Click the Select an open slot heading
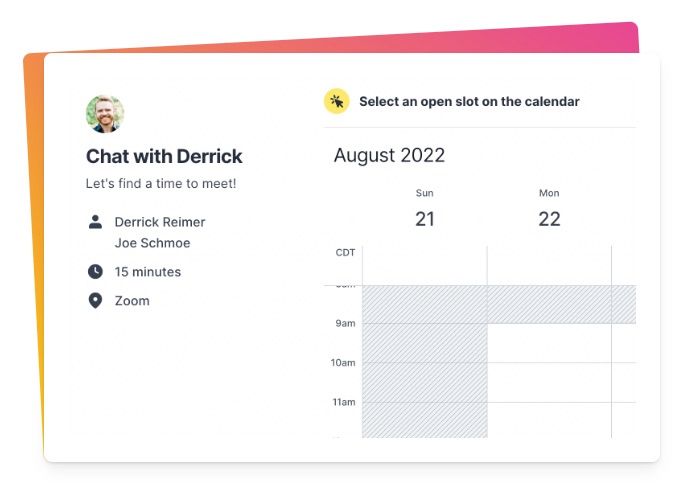The height and width of the screenshot is (503, 700). (x=469, y=101)
